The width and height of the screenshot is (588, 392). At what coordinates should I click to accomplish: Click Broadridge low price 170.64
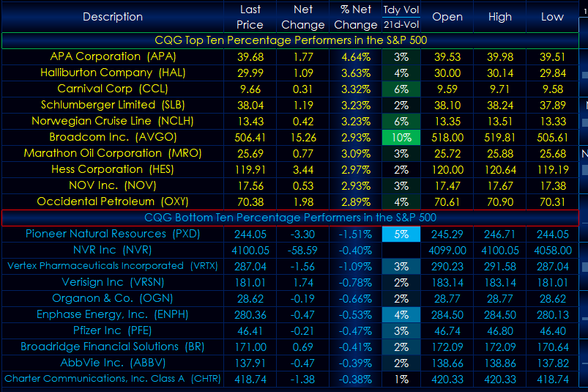click(x=552, y=347)
